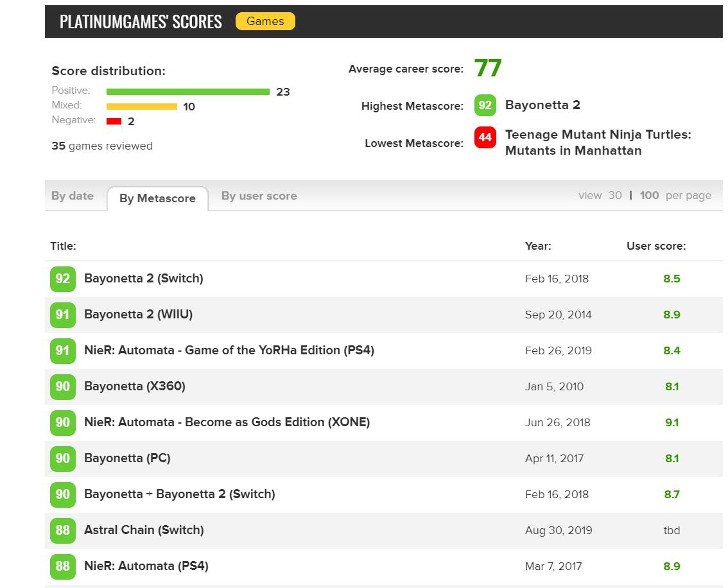Image resolution: width=728 pixels, height=588 pixels.
Task: Show 100 results per page
Action: (649, 196)
